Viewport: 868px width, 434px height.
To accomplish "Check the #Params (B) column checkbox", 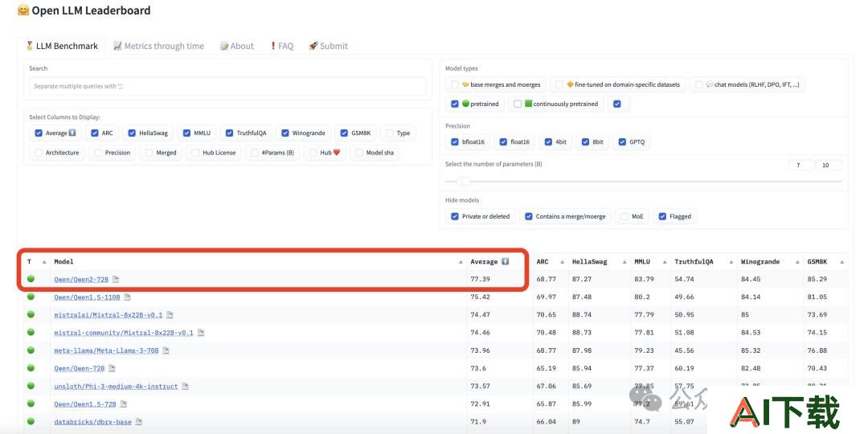I will tap(255, 152).
